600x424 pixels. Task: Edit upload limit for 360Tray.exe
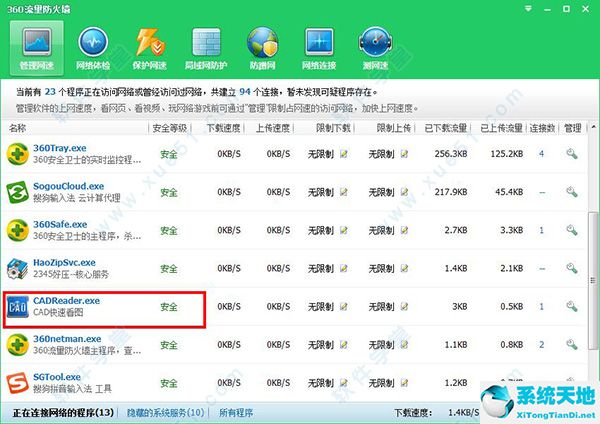404,154
